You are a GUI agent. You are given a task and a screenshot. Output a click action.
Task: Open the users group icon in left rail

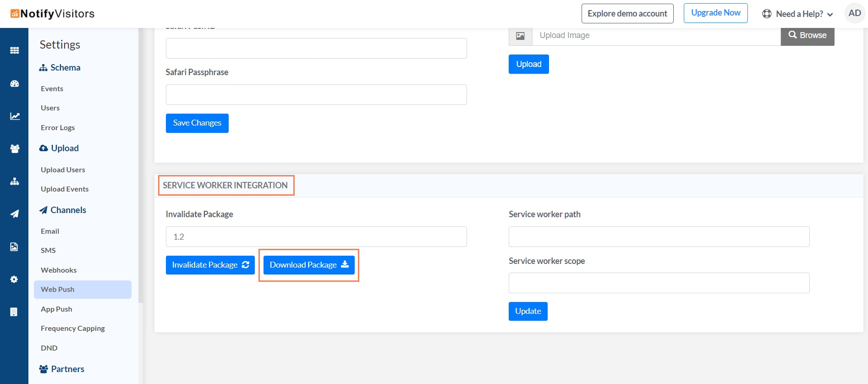click(15, 149)
